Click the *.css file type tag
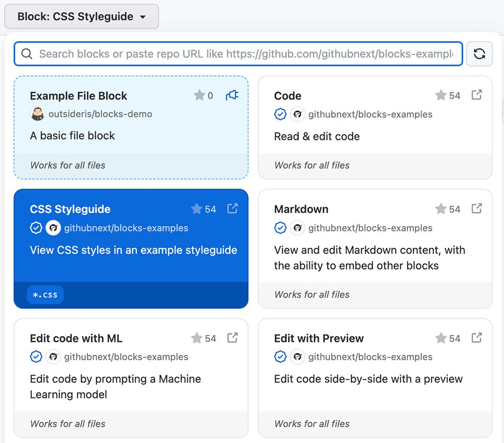Image resolution: width=504 pixels, height=443 pixels. [45, 295]
